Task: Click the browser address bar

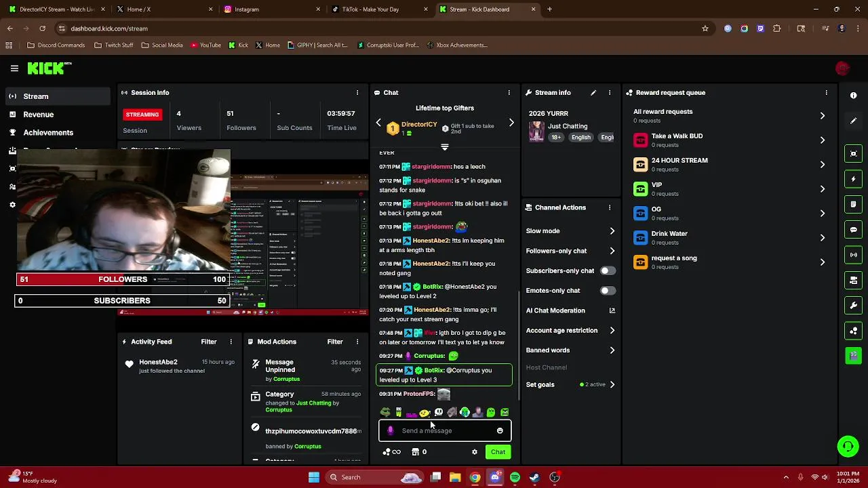Action: (380, 28)
